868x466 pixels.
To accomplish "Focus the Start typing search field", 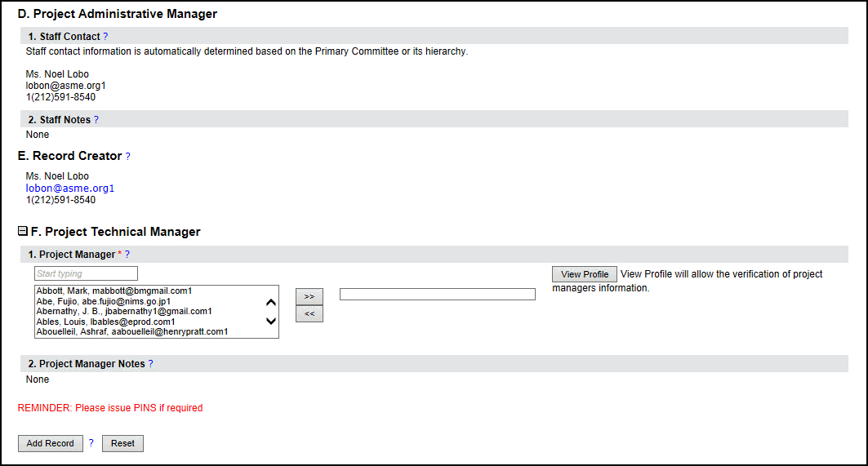I will [86, 273].
